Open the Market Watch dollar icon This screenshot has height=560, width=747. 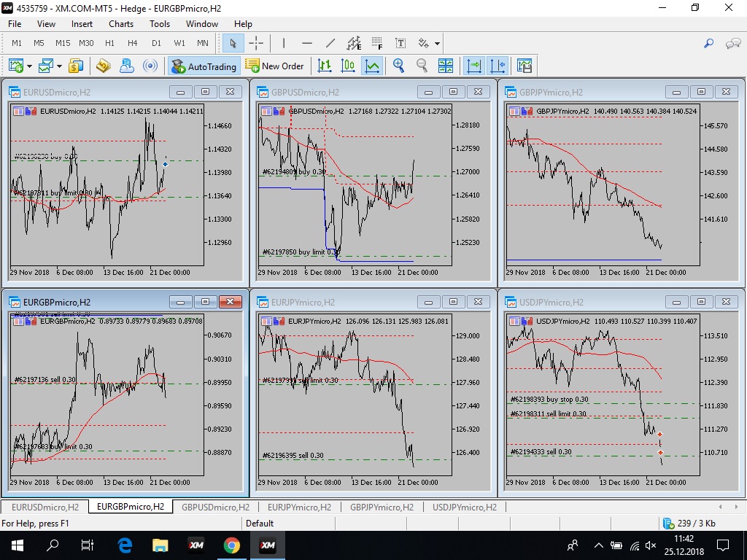76,66
